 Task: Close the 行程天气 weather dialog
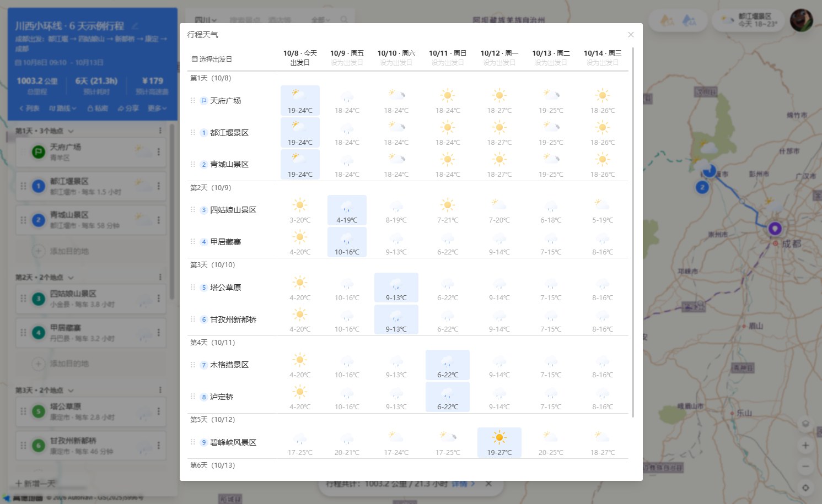point(631,35)
